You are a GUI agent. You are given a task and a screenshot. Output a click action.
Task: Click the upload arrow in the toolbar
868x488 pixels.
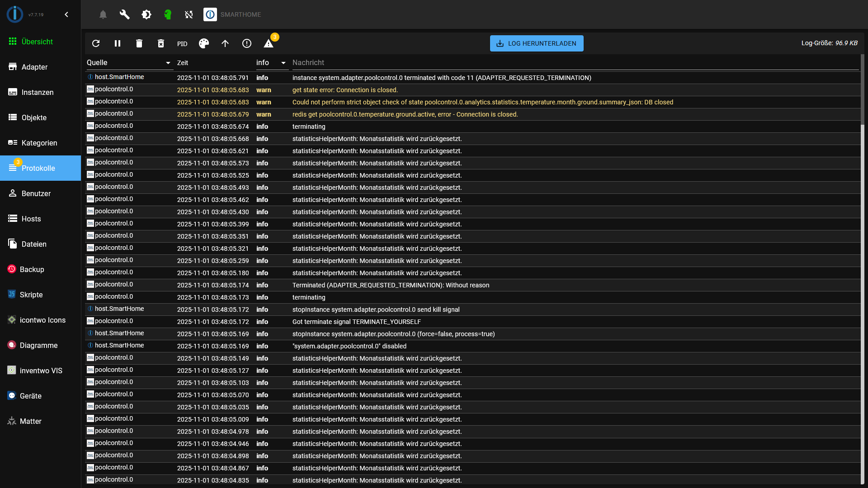coord(225,43)
